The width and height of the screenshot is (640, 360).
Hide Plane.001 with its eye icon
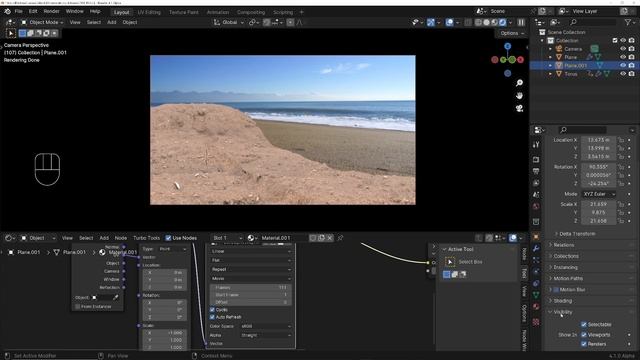click(x=623, y=65)
